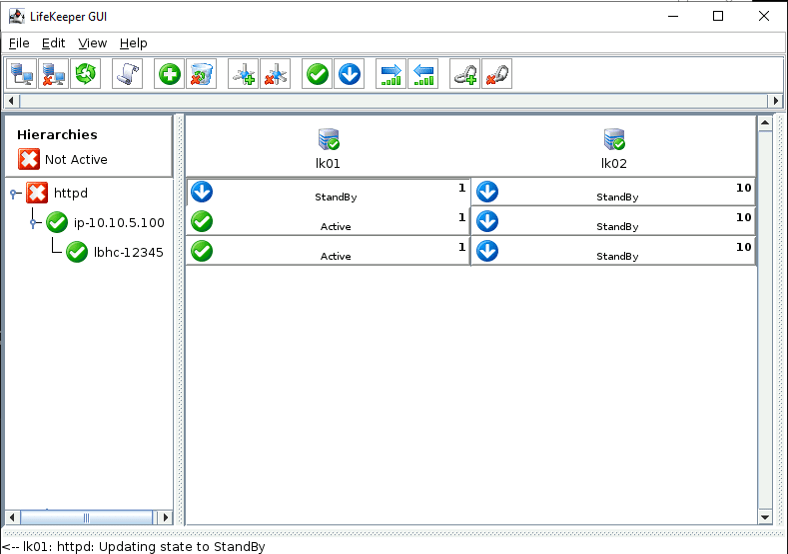Click the blue arrow Out of Service toolbar icon

click(x=349, y=74)
